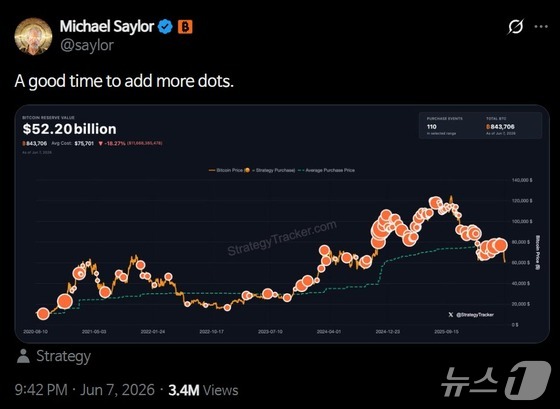The width and height of the screenshot is (560, 409).
Task: Toggle the Strategy Purchase legend entry
Action: (270, 170)
